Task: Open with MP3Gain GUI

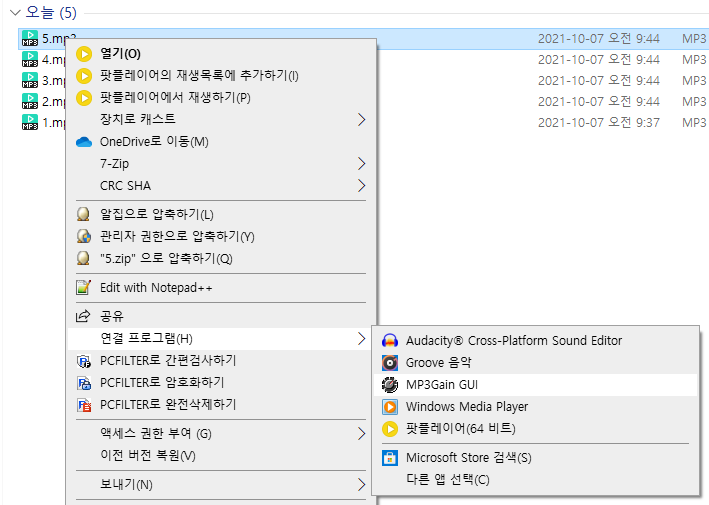Action: [x=536, y=385]
